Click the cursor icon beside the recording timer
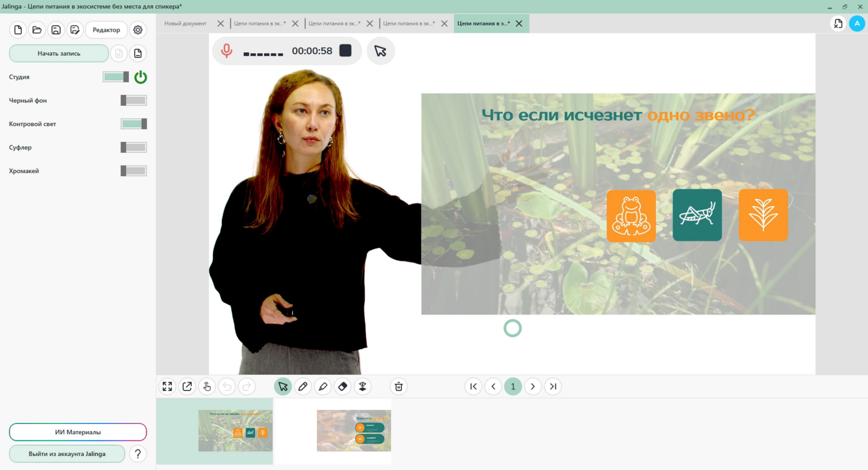 tap(381, 51)
